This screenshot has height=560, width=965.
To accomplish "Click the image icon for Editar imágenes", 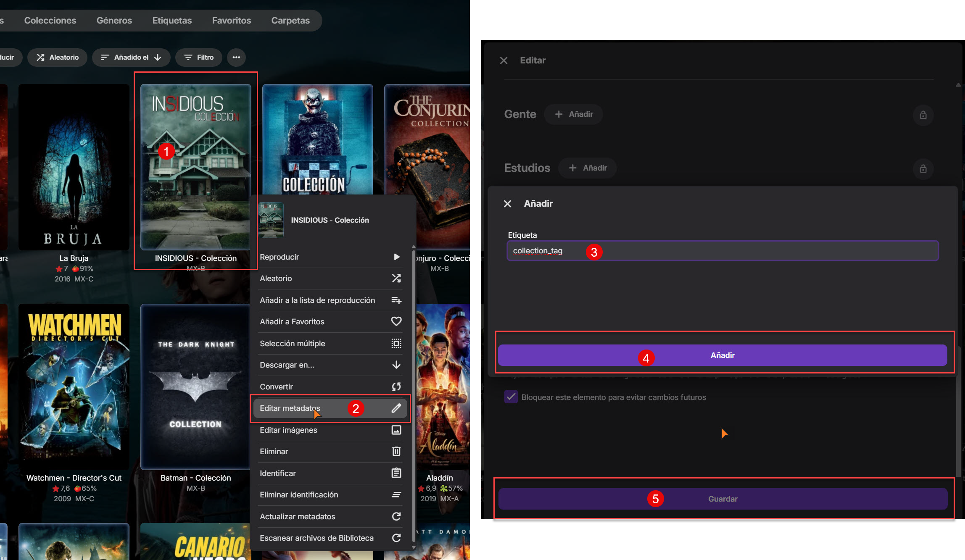I will (x=396, y=430).
